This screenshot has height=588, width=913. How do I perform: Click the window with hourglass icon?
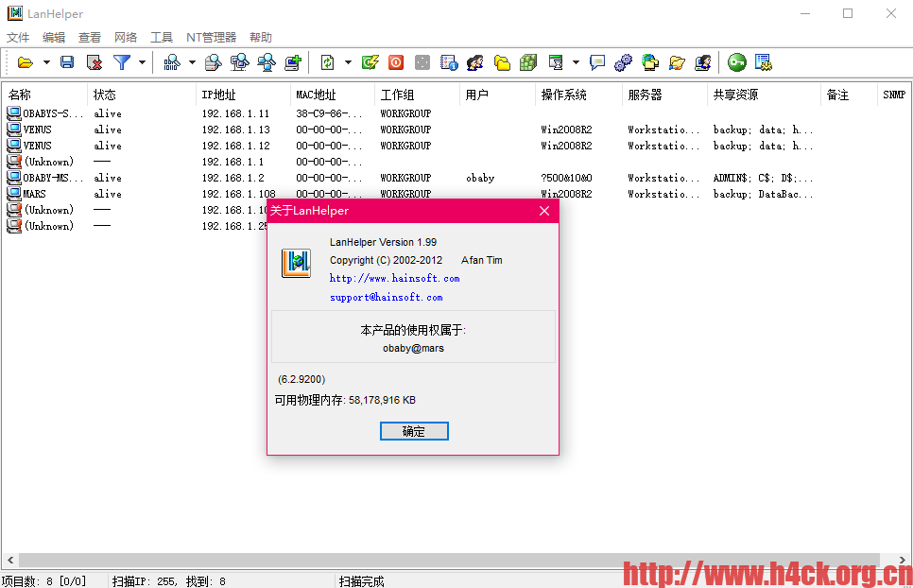tap(556, 62)
